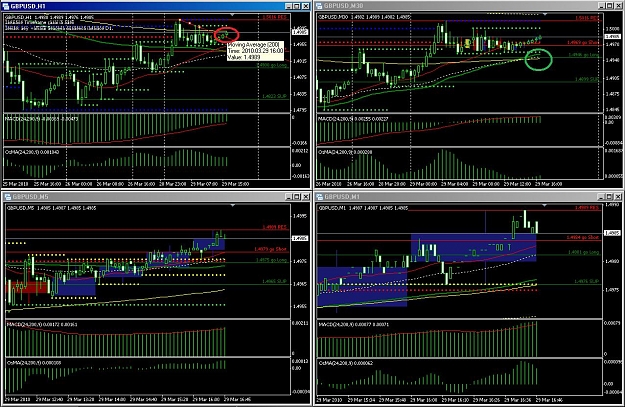Click the current price tag on M30 price scale
The height and width of the screenshot is (407, 625).
point(612,37)
